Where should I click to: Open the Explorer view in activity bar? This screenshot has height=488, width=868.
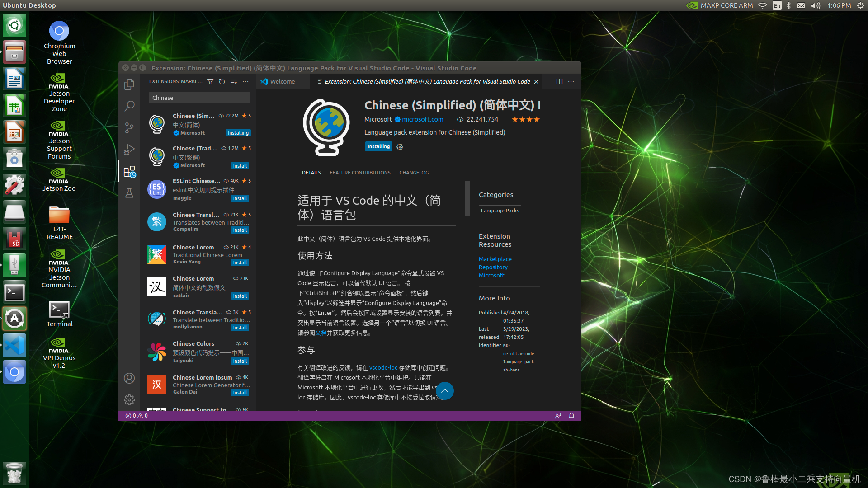tap(129, 84)
